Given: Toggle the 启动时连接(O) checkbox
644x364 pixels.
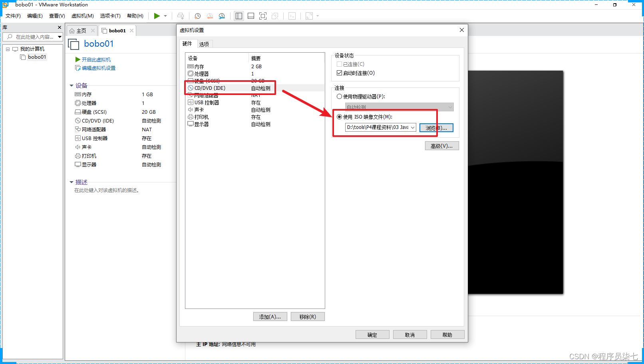Looking at the screenshot, I should [339, 73].
